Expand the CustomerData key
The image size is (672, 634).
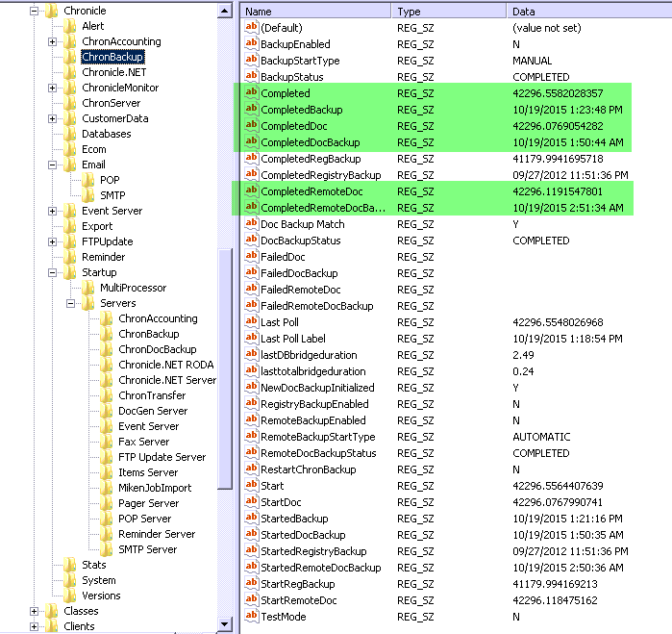click(52, 119)
